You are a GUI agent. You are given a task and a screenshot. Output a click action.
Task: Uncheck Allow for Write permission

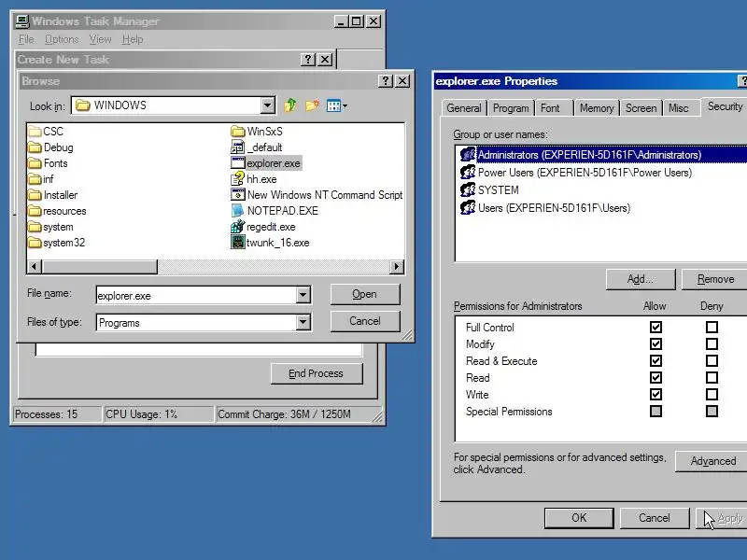pyautogui.click(x=656, y=394)
